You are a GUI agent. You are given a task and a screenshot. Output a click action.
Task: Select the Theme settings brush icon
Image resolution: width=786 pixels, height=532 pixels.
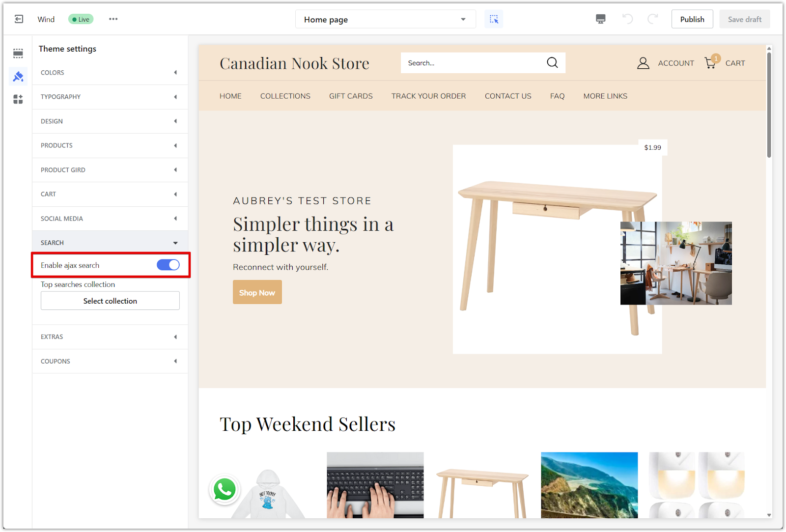coord(18,77)
